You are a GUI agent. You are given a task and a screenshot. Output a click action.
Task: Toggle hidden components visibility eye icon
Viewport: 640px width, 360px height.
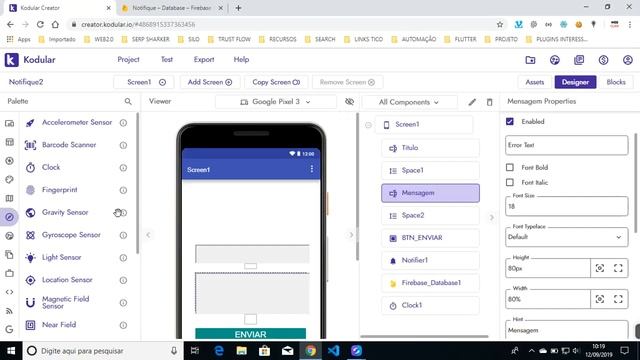click(349, 102)
